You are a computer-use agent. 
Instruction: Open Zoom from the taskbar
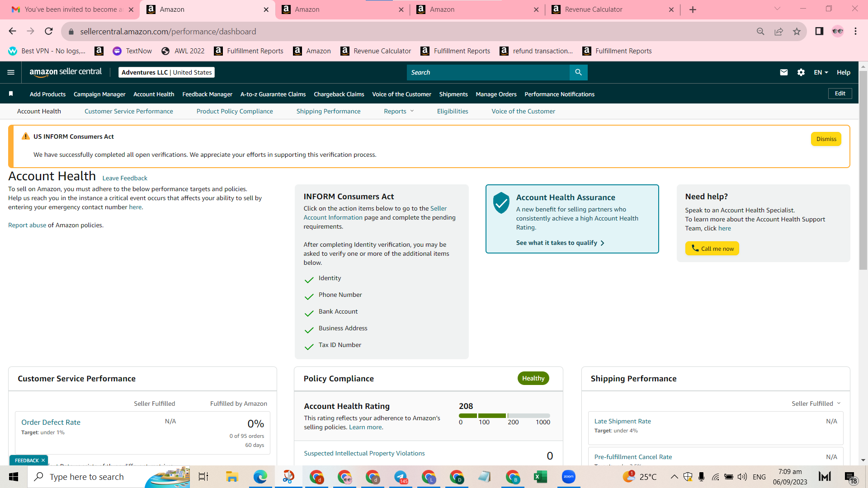[x=568, y=477]
